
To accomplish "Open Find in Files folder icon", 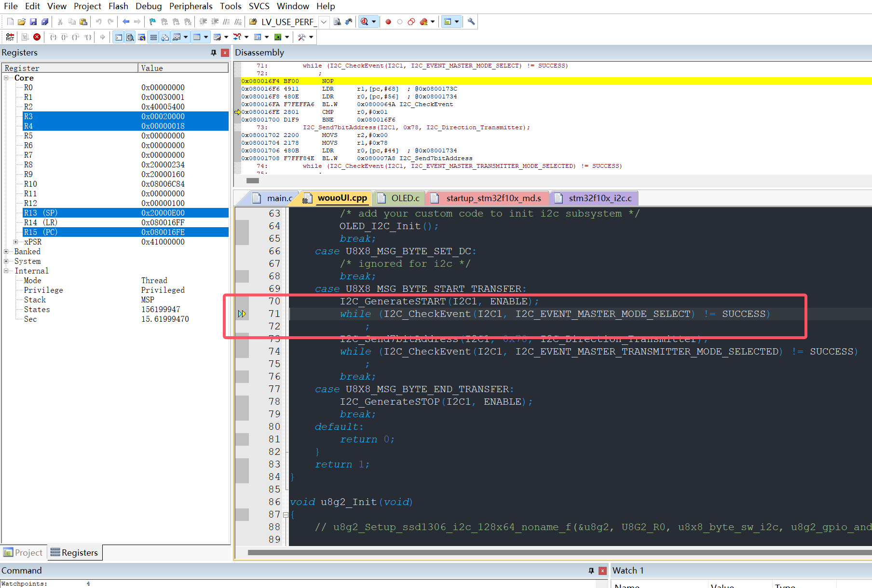I will pos(253,22).
